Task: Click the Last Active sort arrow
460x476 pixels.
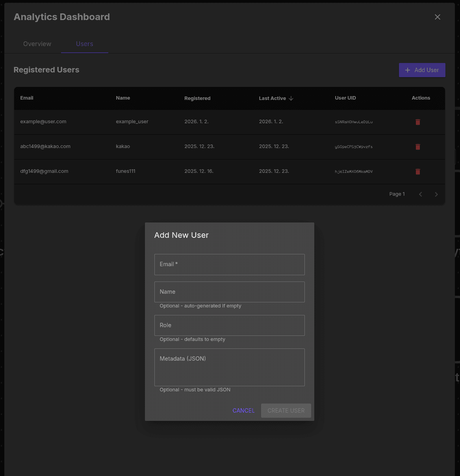Action: tap(291, 98)
